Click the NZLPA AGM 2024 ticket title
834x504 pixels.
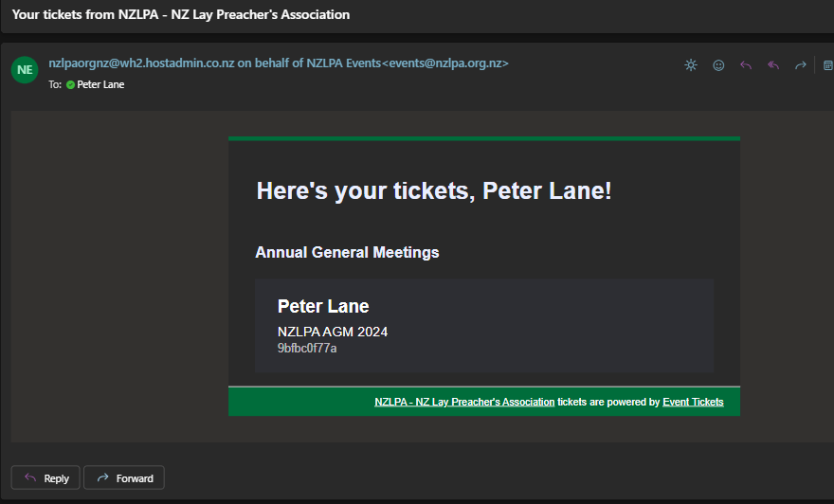coord(333,332)
